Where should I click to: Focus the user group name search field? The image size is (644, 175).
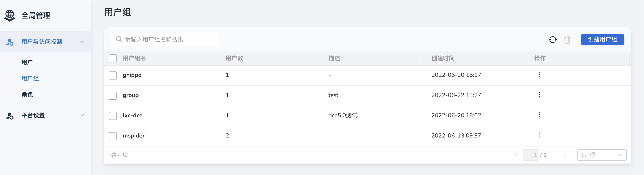165,39
